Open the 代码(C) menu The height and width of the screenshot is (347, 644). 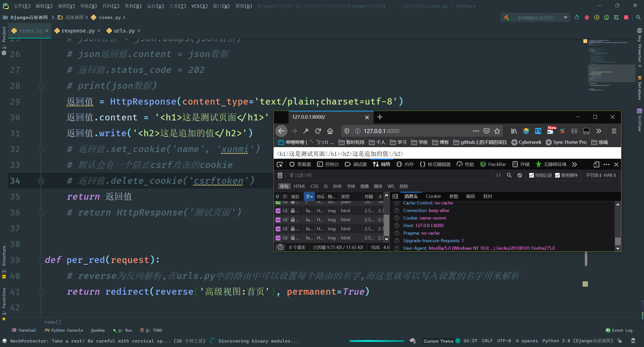coord(111,6)
